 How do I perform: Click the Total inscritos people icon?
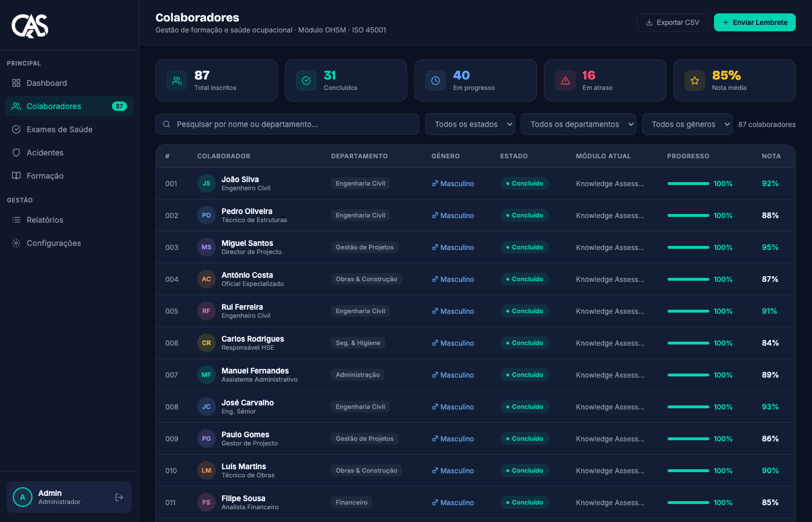177,81
